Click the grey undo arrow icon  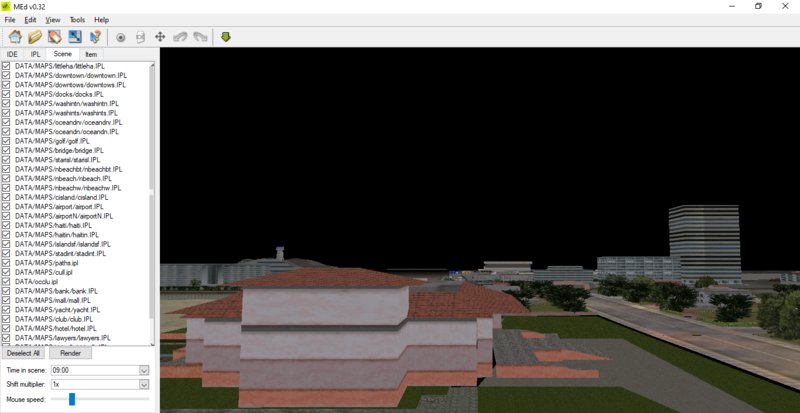click(x=180, y=37)
